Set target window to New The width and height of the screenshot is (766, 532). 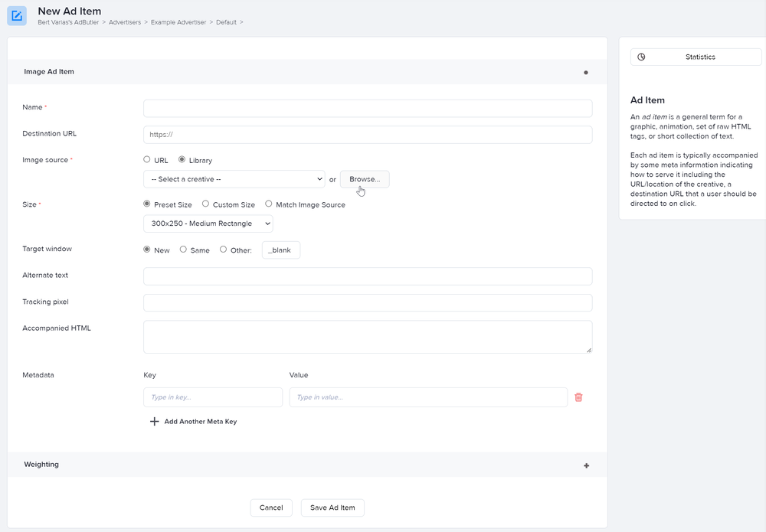[x=146, y=250]
